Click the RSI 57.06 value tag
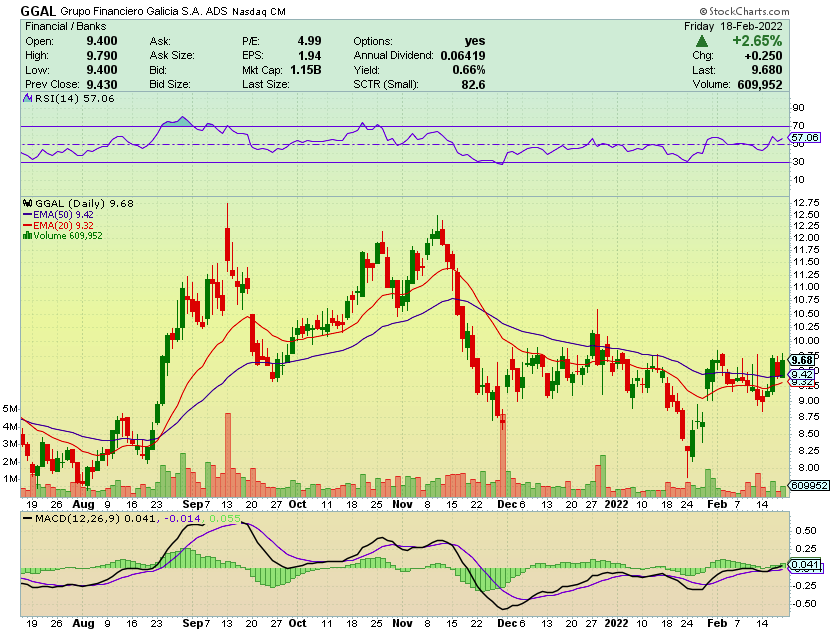 804,137
